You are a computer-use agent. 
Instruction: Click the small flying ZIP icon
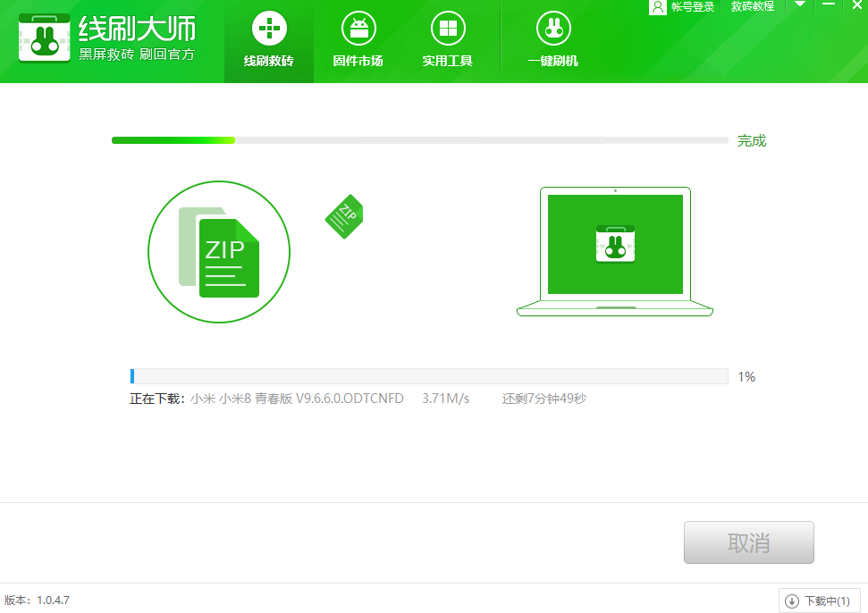pos(344,216)
